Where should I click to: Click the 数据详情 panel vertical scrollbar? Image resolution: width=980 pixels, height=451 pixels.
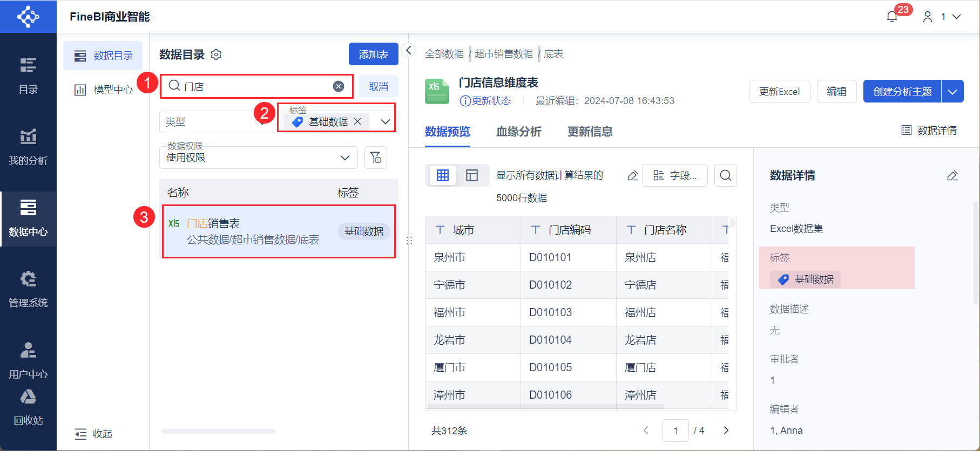tap(976, 252)
